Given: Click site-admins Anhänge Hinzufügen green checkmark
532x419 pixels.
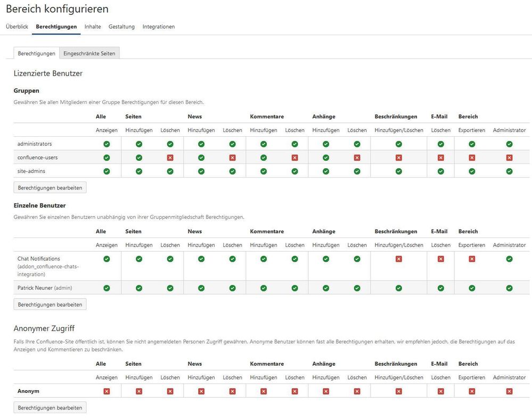Looking at the screenshot, I should coord(326,171).
